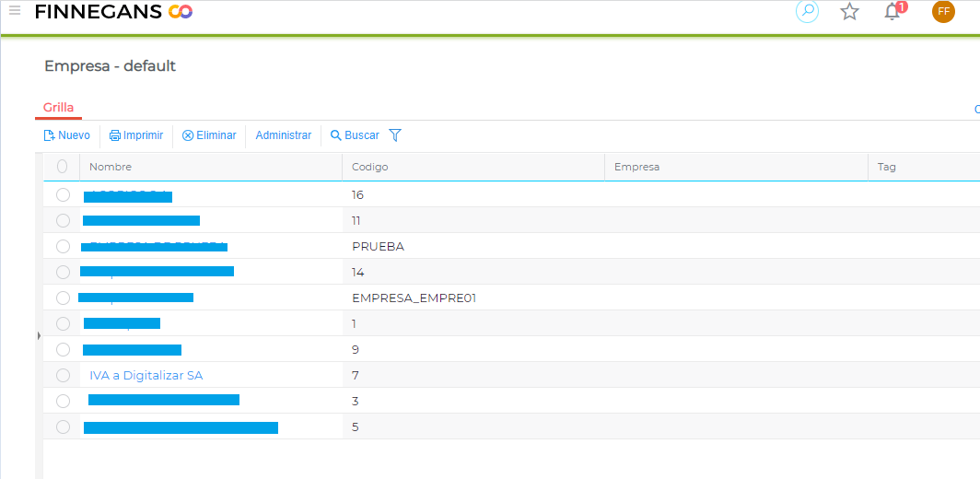Select the row with code EMPRESA_EMPRE01
This screenshot has height=479, width=980.
tap(64, 298)
